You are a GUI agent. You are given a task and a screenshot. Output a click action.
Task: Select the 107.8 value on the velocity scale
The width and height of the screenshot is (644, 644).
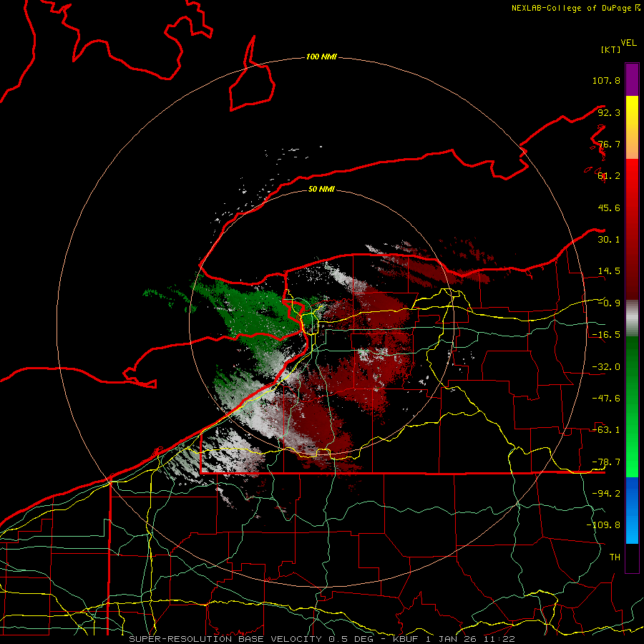coord(606,80)
